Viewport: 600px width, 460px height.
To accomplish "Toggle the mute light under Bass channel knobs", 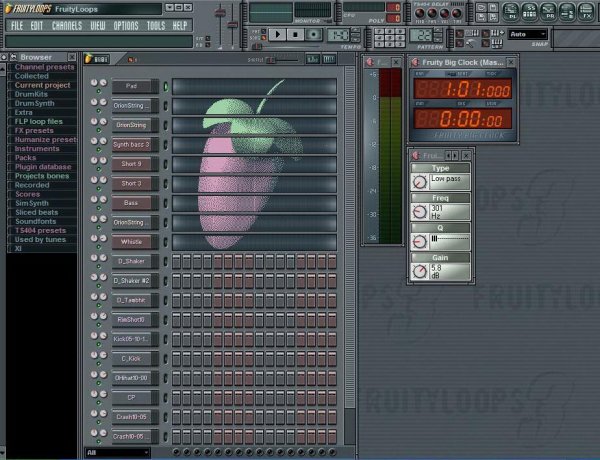I will 98,208.
